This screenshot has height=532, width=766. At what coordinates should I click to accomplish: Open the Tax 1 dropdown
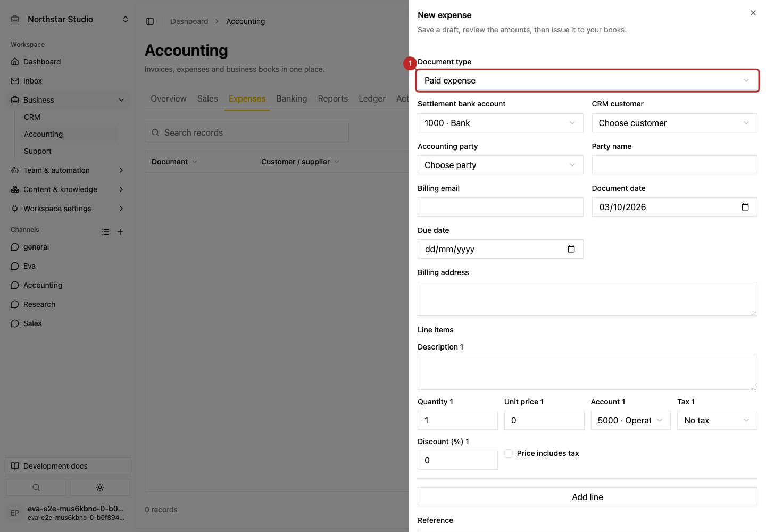click(x=717, y=420)
